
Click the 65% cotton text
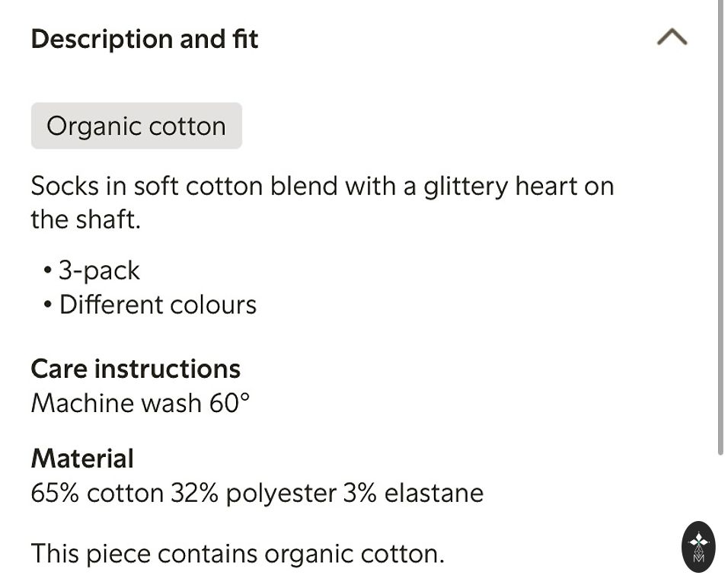(x=97, y=493)
